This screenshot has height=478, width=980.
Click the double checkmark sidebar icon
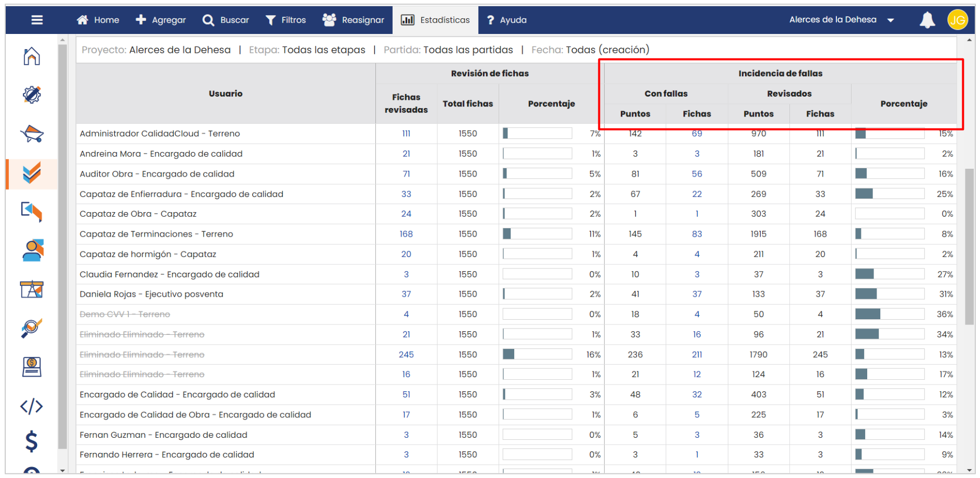click(32, 173)
